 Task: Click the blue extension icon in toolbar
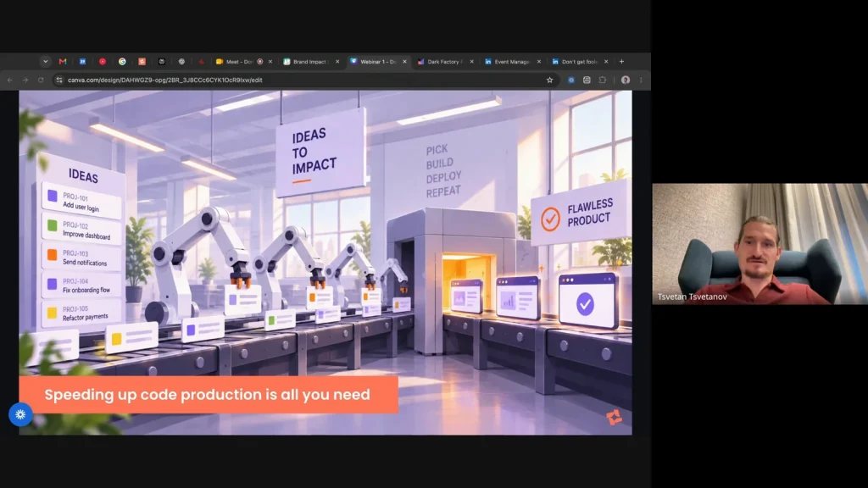point(571,80)
